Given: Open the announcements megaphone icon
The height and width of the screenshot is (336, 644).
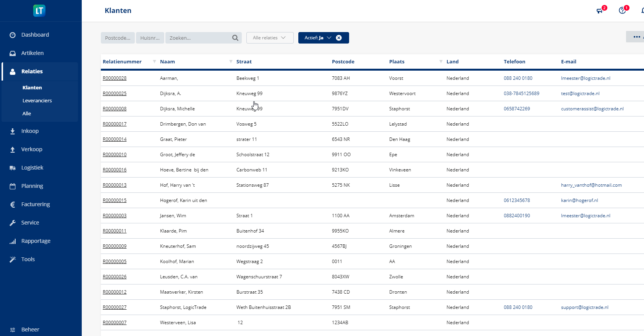Looking at the screenshot, I should [600, 11].
